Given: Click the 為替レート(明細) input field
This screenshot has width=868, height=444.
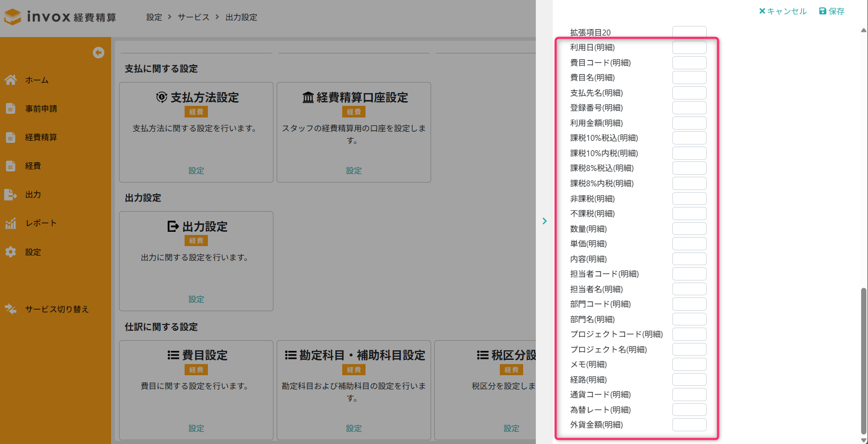Looking at the screenshot, I should pos(689,410).
